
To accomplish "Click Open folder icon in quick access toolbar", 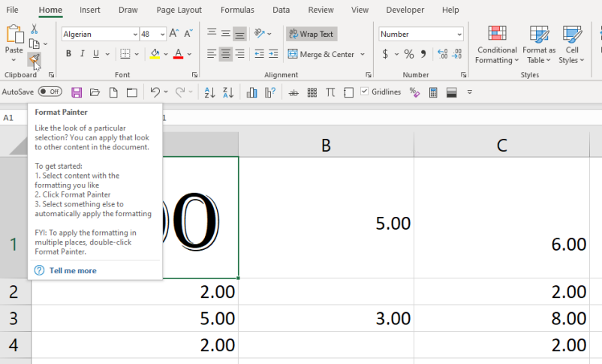I will point(95,92).
